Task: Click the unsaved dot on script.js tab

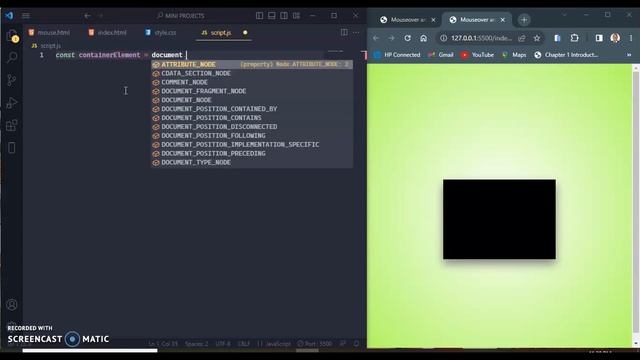Action: click(x=245, y=33)
